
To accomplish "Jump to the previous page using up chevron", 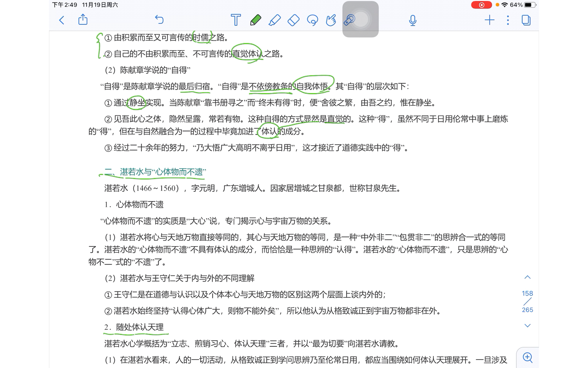I will coord(528,277).
